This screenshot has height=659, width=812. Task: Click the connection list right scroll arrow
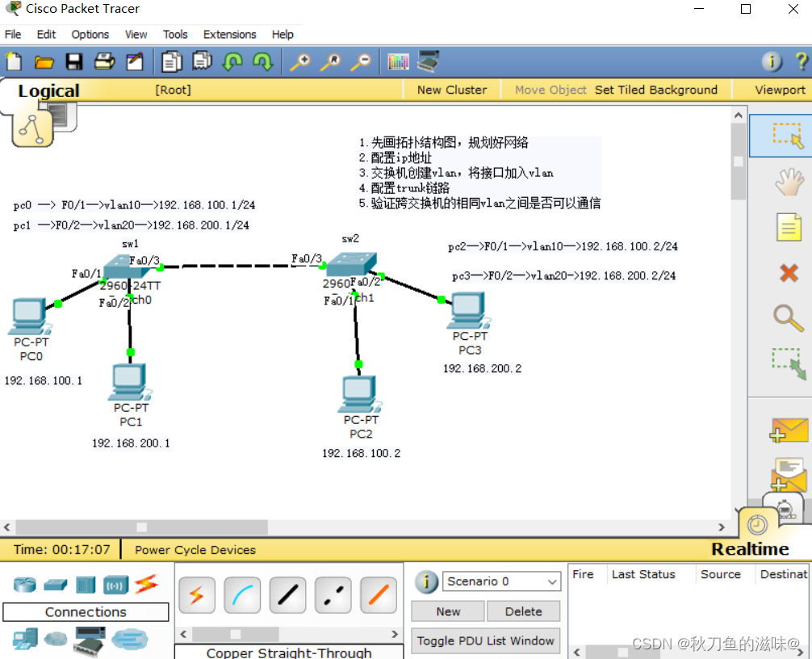click(395, 634)
